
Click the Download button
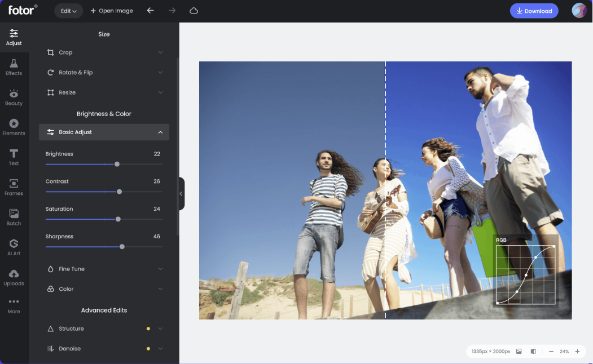coord(534,11)
